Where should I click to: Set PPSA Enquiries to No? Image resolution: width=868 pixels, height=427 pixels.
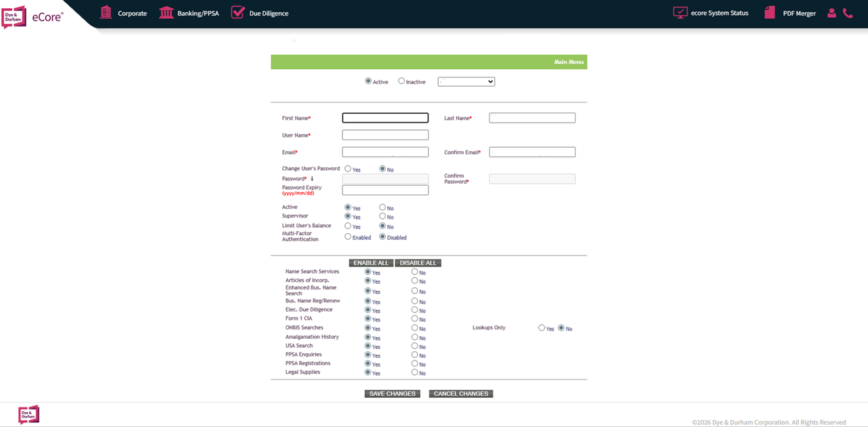coord(415,354)
